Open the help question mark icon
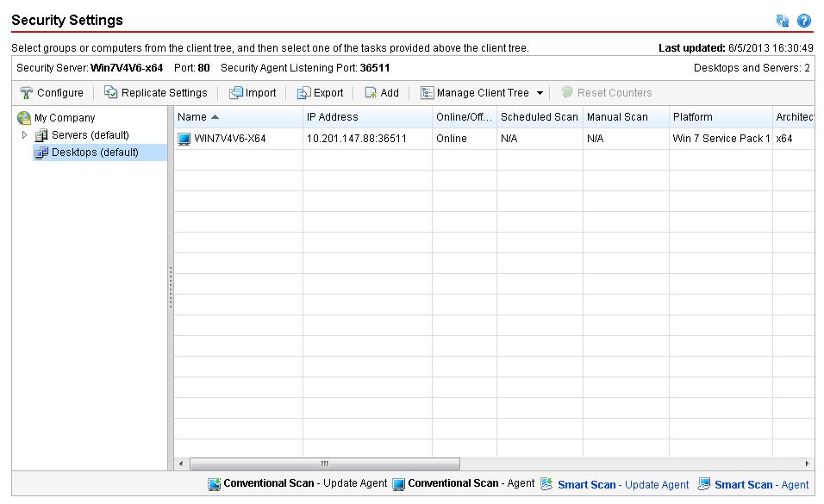Screen dimensions: 824x504 pos(804,21)
